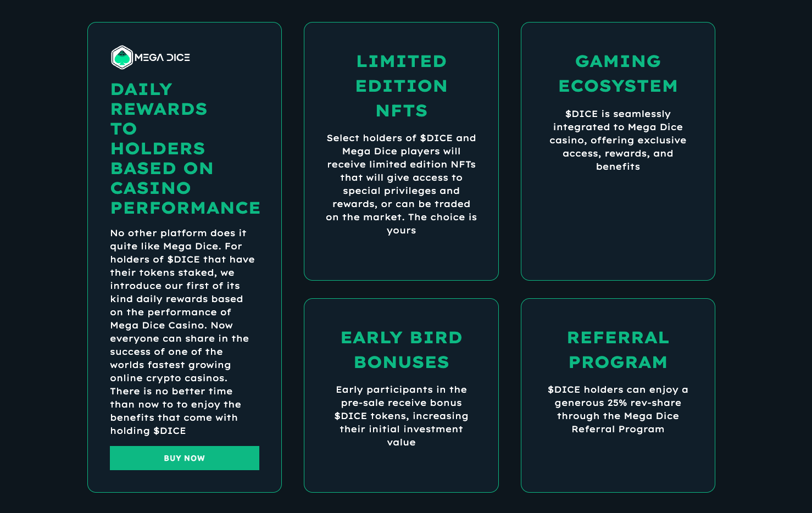Image resolution: width=812 pixels, height=513 pixels.
Task: Click the Early Bird Bonuses heading
Action: [401, 350]
